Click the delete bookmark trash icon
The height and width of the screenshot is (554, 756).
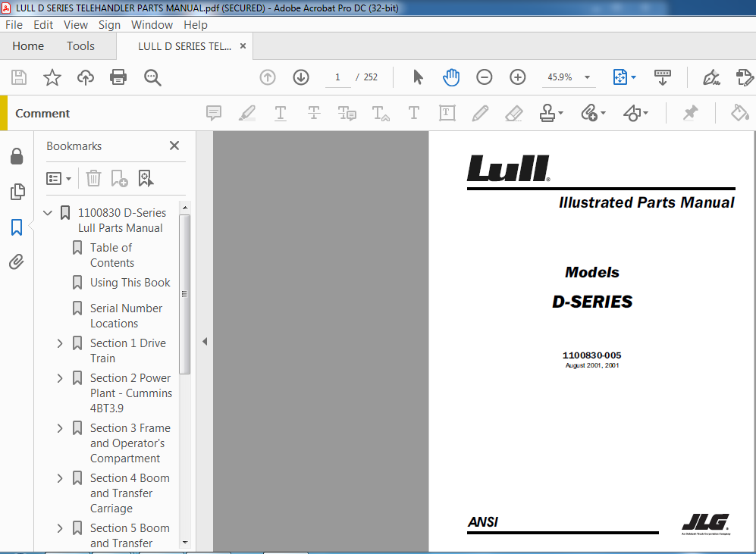click(x=93, y=178)
